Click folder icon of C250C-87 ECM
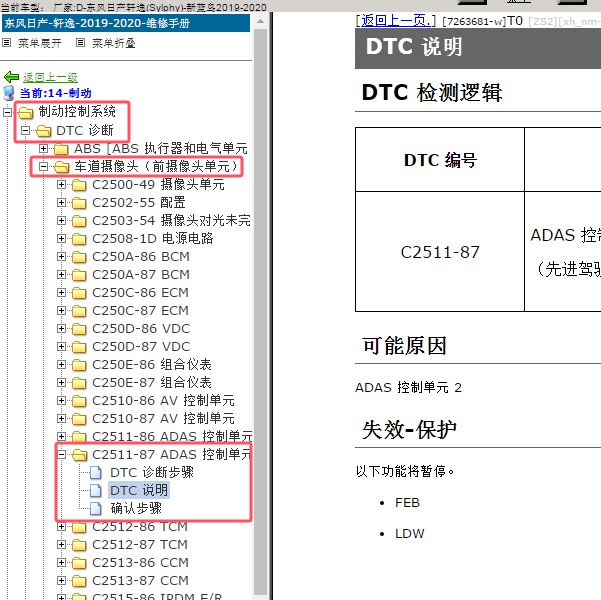This screenshot has width=601, height=600. pyautogui.click(x=79, y=311)
